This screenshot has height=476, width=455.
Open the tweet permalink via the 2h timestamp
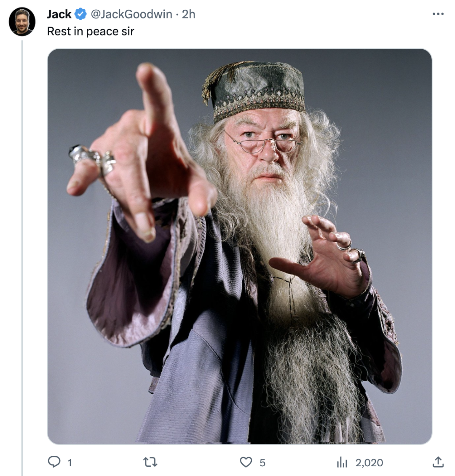188,14
